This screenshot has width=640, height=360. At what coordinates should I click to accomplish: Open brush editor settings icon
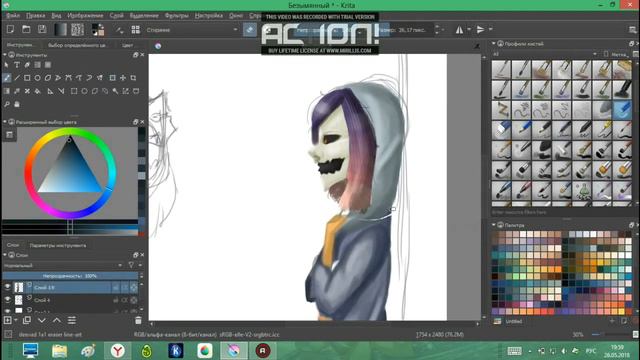[x=120, y=30]
